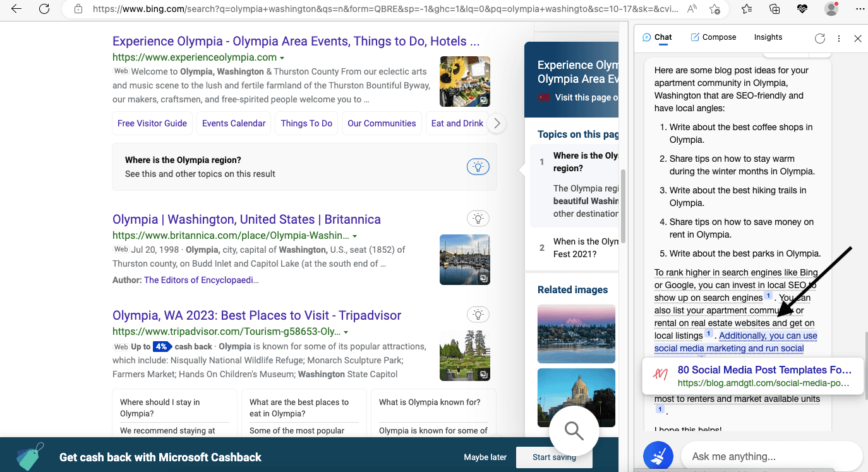The image size is (868, 472).
Task: Toggle lightbulb for Experience Olympia result
Action: click(x=478, y=167)
